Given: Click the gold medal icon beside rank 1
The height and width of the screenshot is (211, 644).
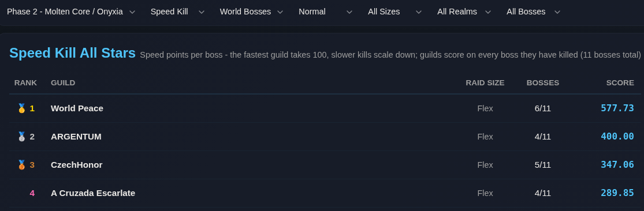Looking at the screenshot, I should click(x=22, y=108).
